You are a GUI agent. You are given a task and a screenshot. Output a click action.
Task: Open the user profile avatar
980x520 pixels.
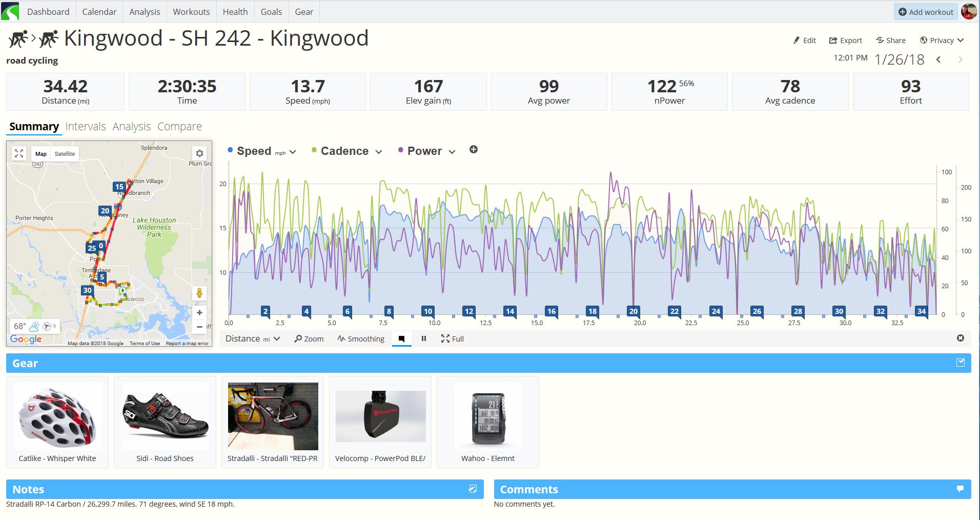(969, 11)
